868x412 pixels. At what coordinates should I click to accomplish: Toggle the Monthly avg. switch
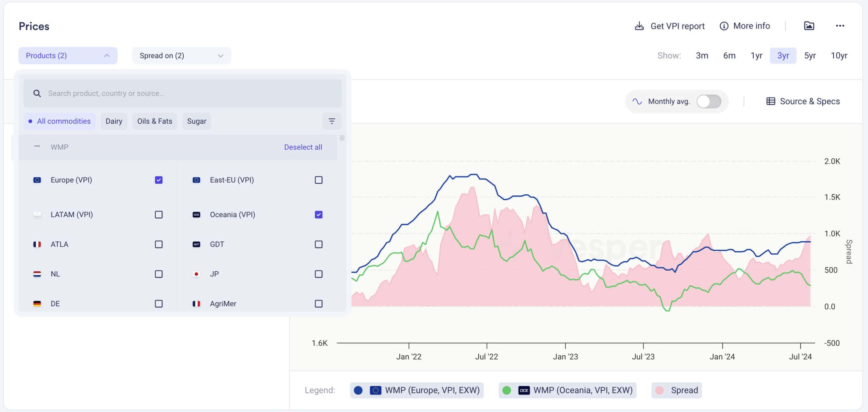[709, 101]
